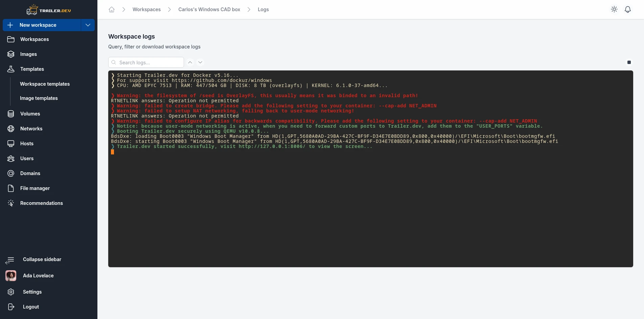Viewport: 644px width, 319px height.
Task: Click the Hosts server icon
Action: coord(11,144)
